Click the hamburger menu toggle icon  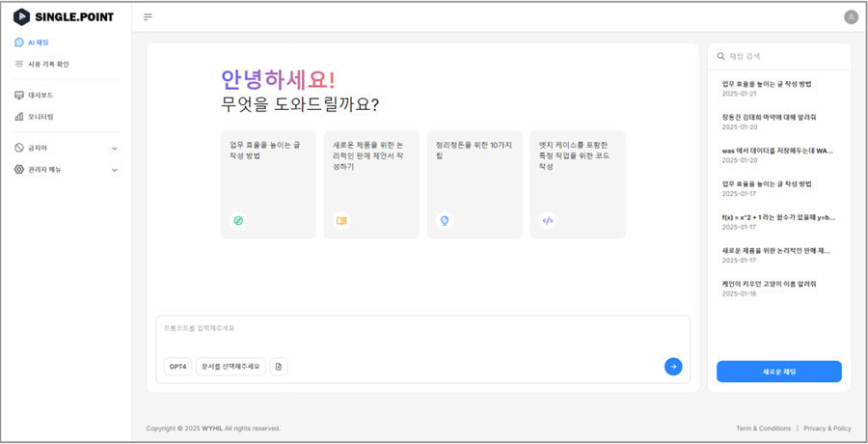pyautogui.click(x=148, y=16)
